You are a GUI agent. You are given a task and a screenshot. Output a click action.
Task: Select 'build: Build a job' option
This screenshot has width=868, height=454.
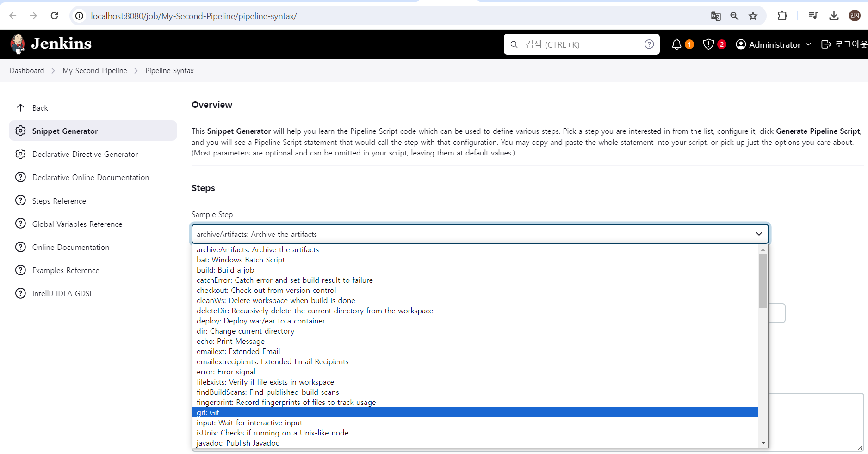(x=475, y=270)
